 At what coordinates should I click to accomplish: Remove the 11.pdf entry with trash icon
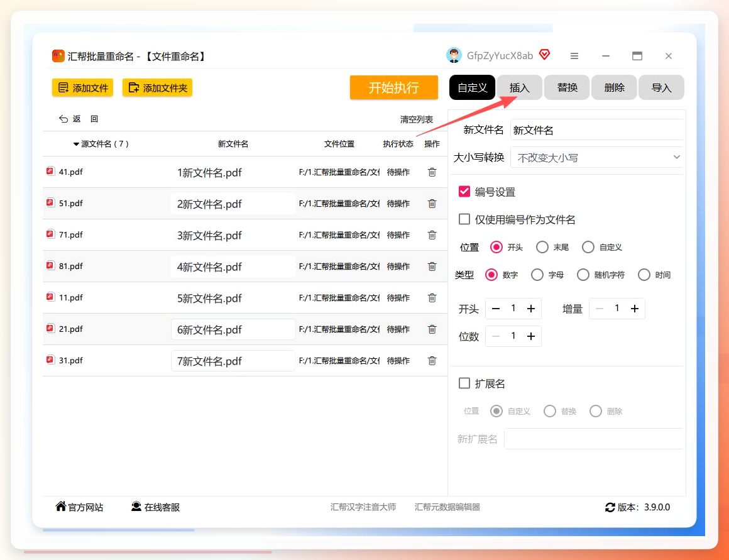click(x=432, y=298)
